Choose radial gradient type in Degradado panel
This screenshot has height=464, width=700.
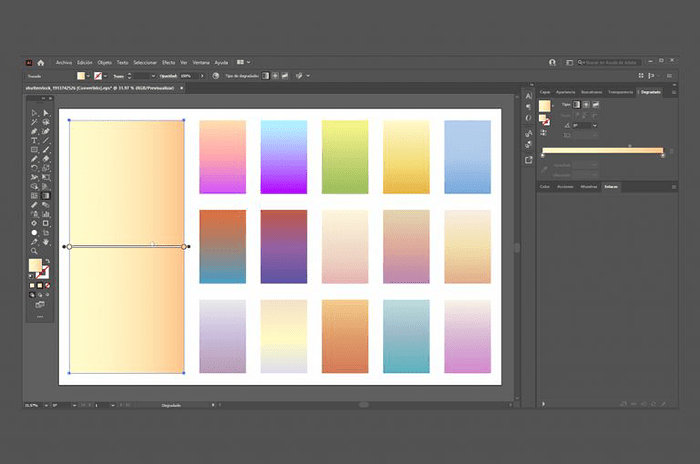pyautogui.click(x=586, y=105)
